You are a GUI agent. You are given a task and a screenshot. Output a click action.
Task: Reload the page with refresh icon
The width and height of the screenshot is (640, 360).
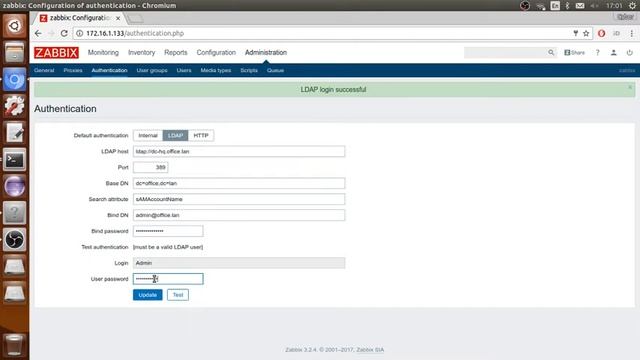(x=64, y=33)
